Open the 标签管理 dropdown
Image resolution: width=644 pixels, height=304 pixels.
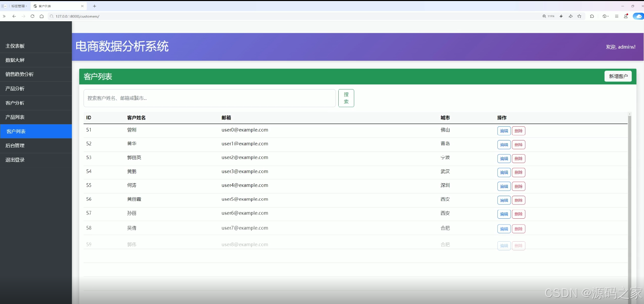pos(19,6)
